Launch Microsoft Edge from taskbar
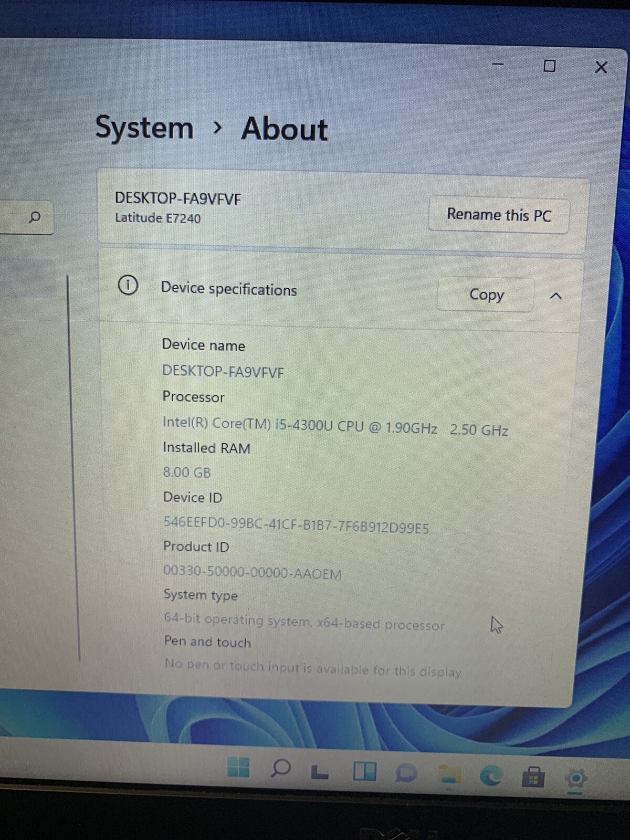The image size is (630, 840). (x=491, y=775)
